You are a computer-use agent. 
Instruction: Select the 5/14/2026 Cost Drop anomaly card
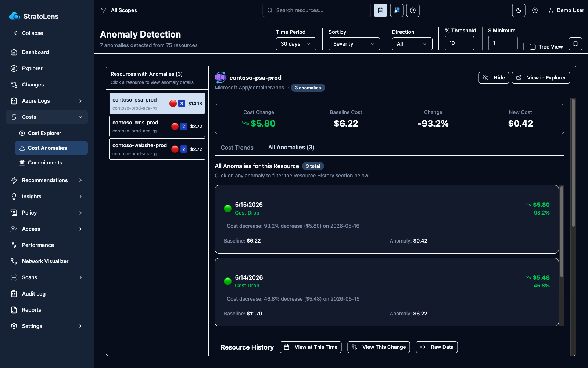387,292
